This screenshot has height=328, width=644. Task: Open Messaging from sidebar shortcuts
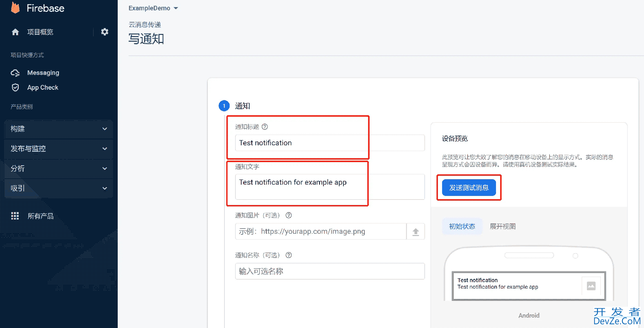(x=43, y=73)
